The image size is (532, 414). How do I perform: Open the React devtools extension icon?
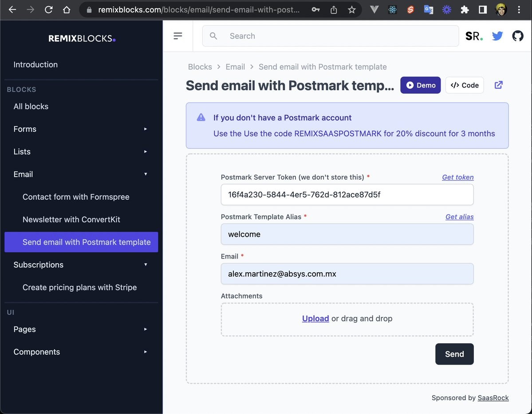pyautogui.click(x=393, y=9)
